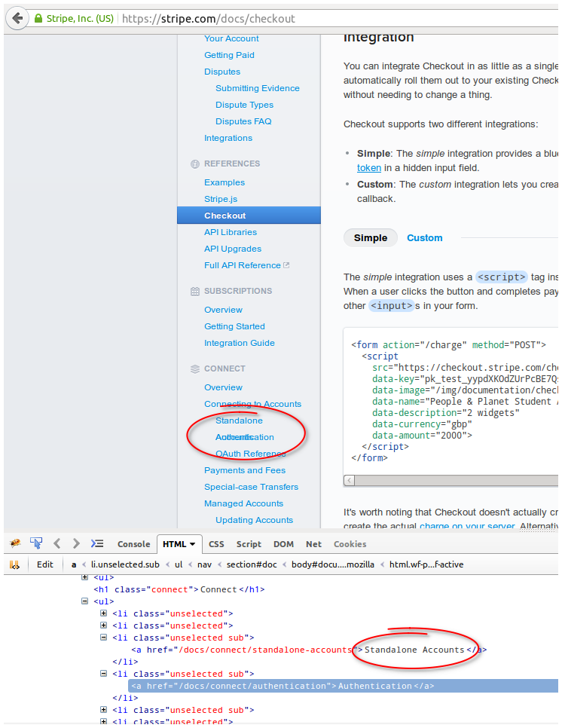Expand the li unselected sub node after Authentication
Screen dimensions: 562x728
click(103, 710)
